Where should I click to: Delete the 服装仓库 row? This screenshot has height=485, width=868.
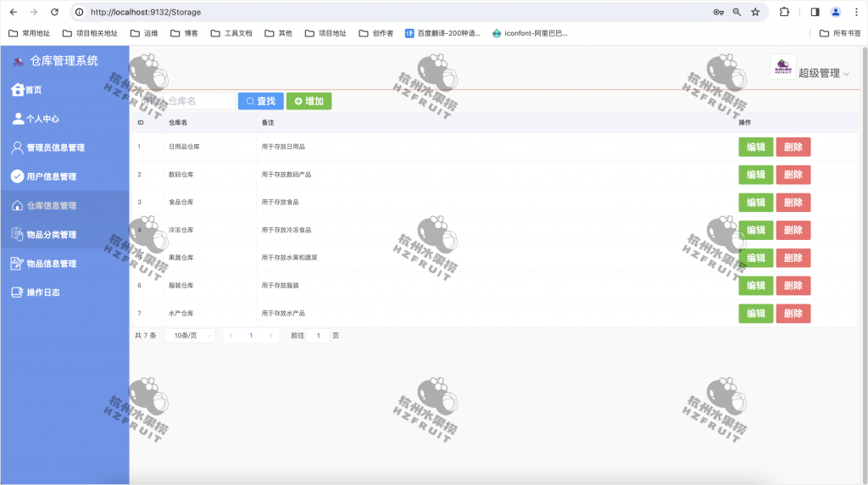pyautogui.click(x=793, y=286)
